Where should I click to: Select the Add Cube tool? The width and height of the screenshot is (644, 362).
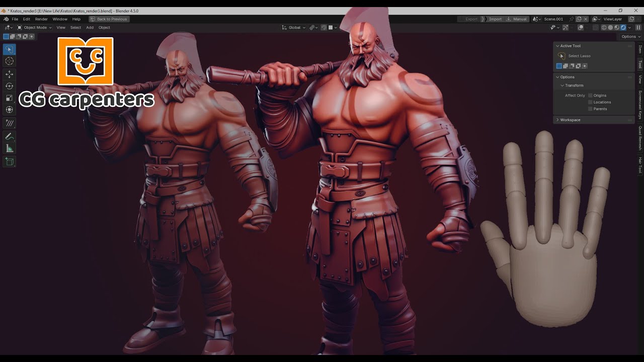(x=9, y=161)
